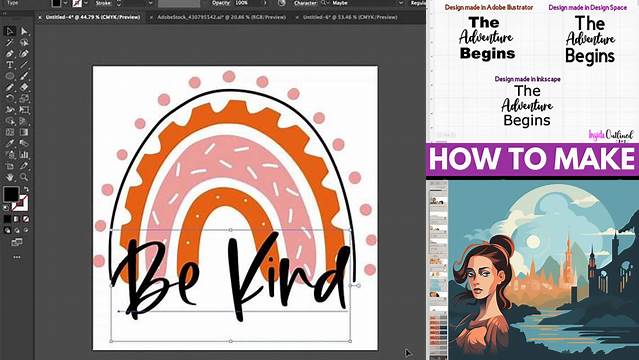Reset default fill and stroke
Viewport: 639px width, 360px height.
6,208
